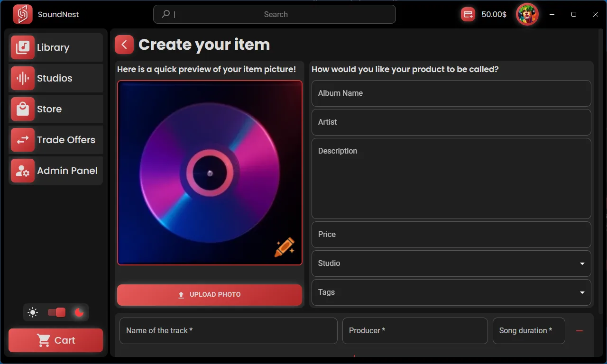Click the sun light-mode icon
Viewport: 607px width, 364px height.
point(33,312)
